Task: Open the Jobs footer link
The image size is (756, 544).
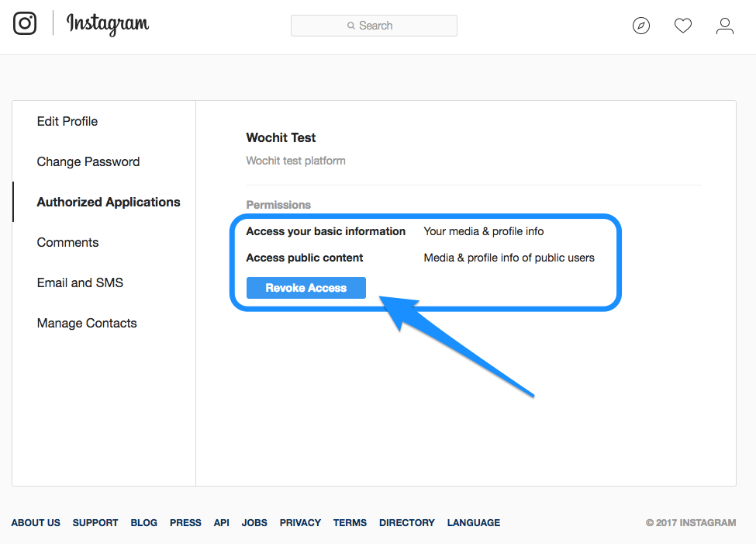Action: [x=254, y=523]
